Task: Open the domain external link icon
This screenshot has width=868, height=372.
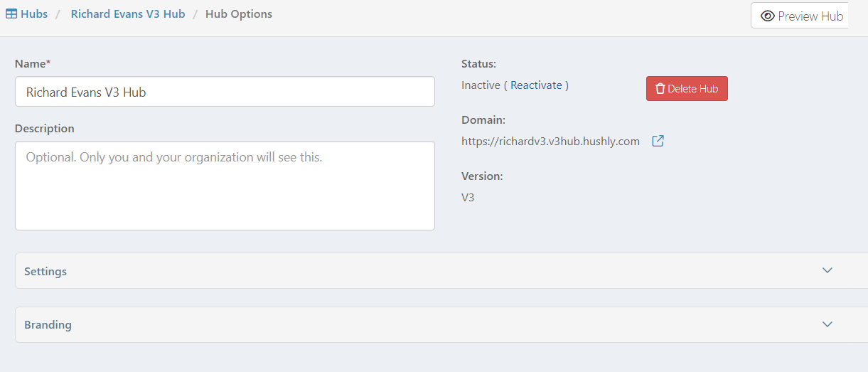Action: 658,141
